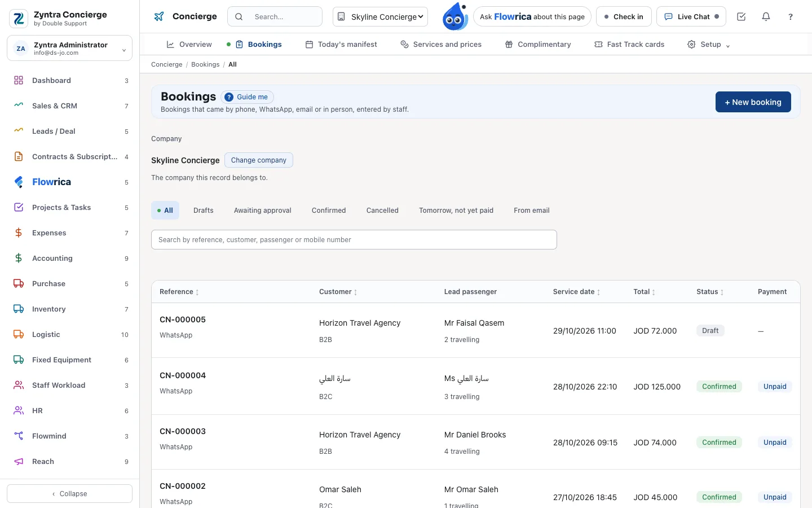This screenshot has width=812, height=508.
Task: Click the Purchase truck icon
Action: point(19,283)
